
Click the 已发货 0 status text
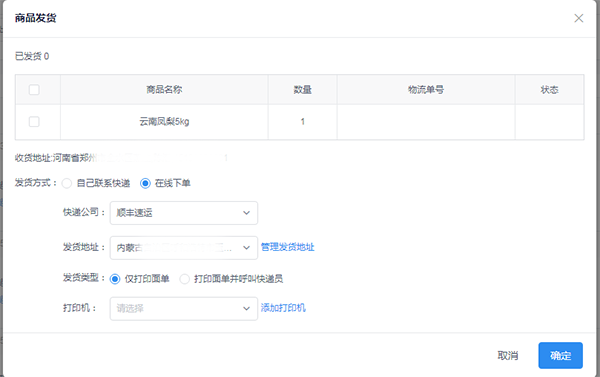(32, 56)
